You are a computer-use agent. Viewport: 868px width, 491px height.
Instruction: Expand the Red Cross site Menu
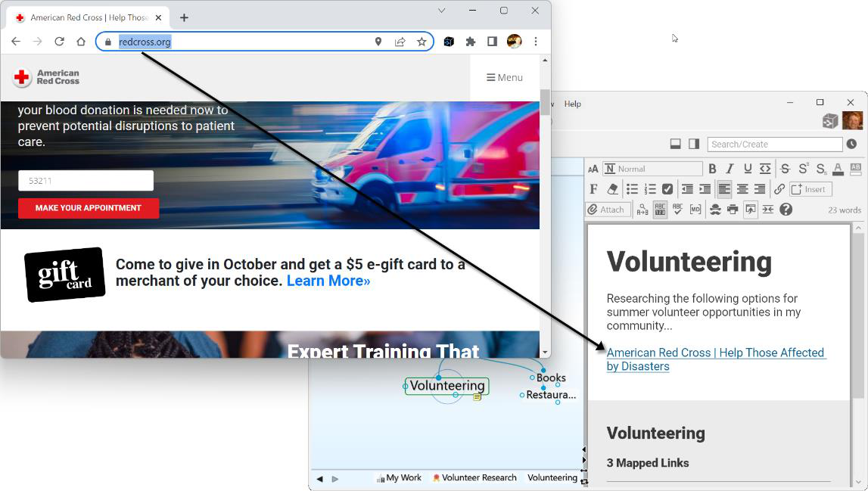pos(504,77)
